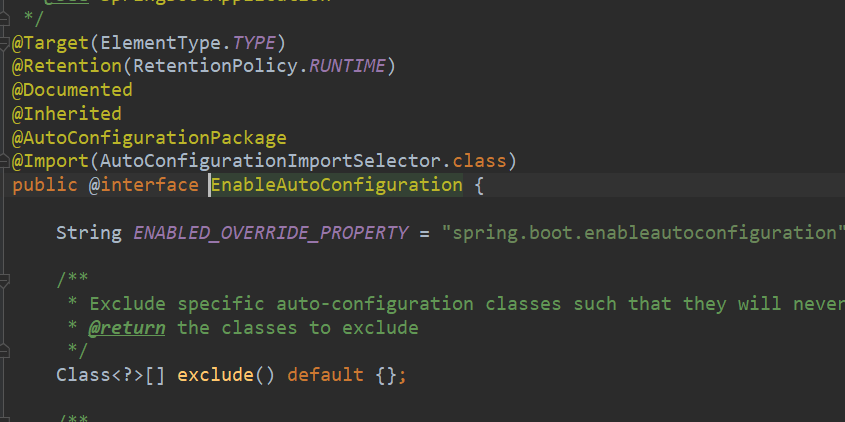845x422 pixels.
Task: Click the default keyword
Action: (x=325, y=375)
